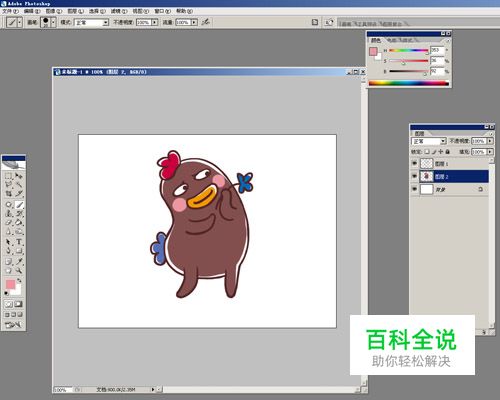Image resolution: width=500 pixels, height=400 pixels.
Task: Click the document zoom percentage field
Action: pyautogui.click(x=62, y=389)
